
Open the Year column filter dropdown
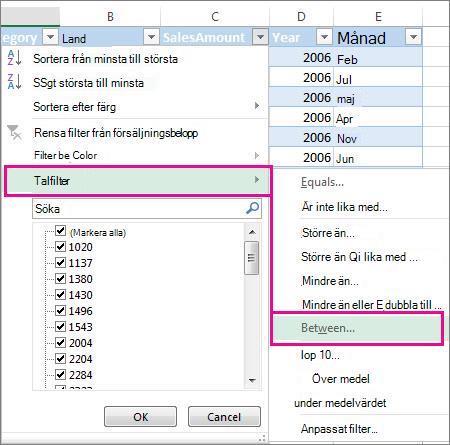click(x=324, y=37)
